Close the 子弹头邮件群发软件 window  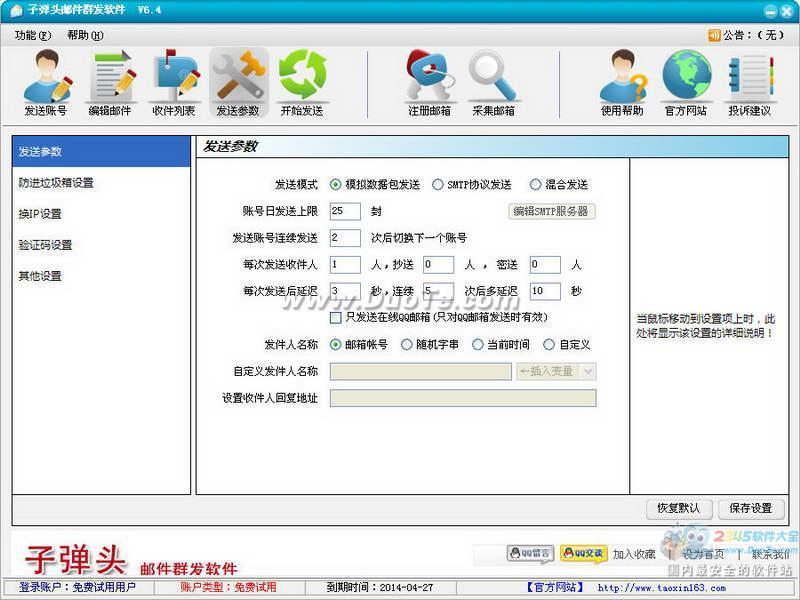tap(786, 11)
